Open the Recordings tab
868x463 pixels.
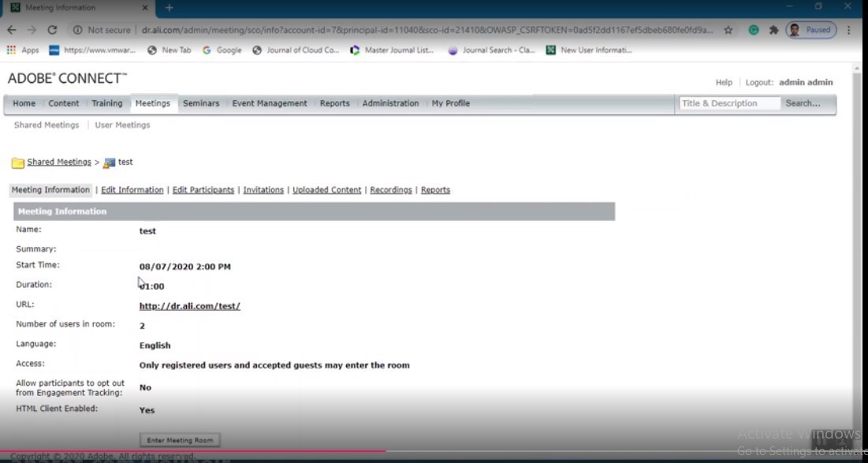[x=391, y=190]
